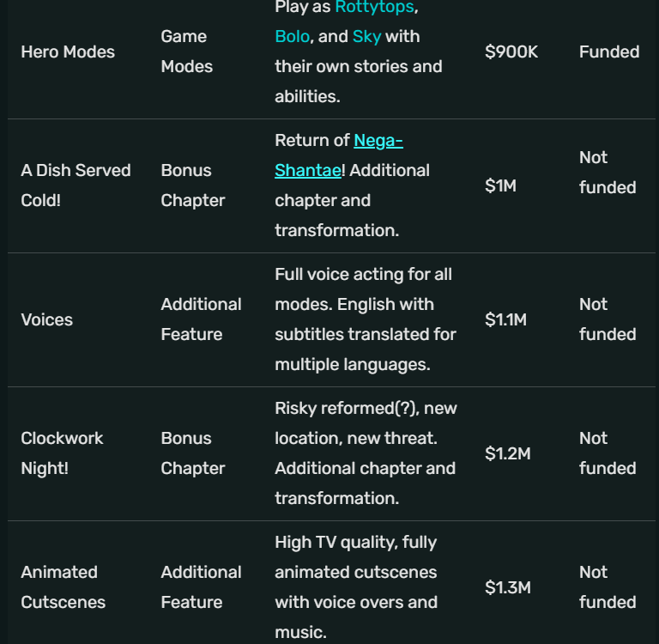Click the Sky hyperlink

coord(366,37)
